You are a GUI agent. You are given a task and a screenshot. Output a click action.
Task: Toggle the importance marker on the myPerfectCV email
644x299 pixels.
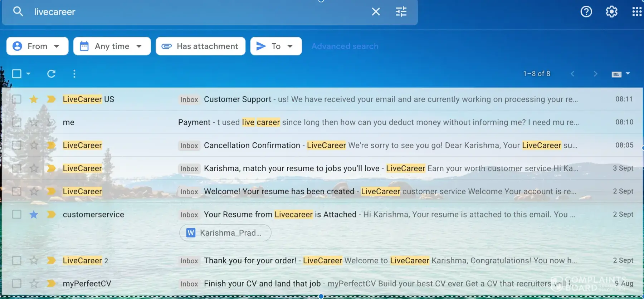tap(51, 284)
